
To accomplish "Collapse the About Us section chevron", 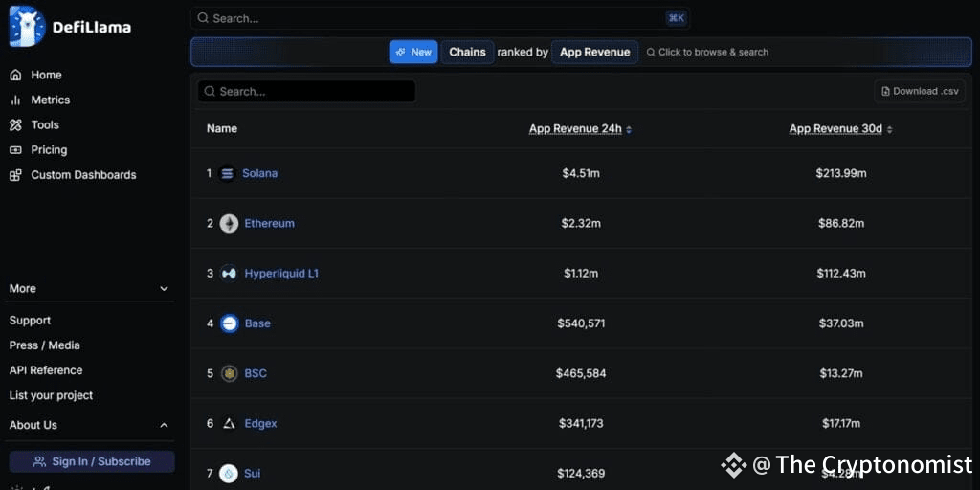I will coord(164,425).
